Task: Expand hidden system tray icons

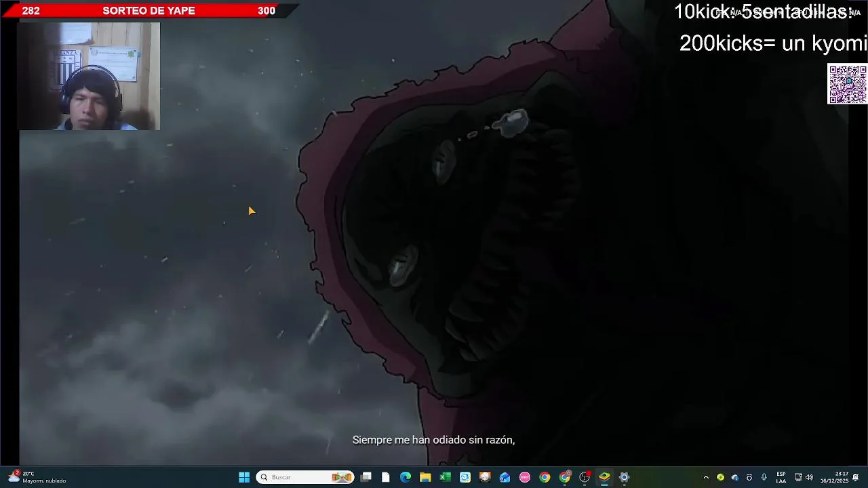Action: click(x=706, y=477)
